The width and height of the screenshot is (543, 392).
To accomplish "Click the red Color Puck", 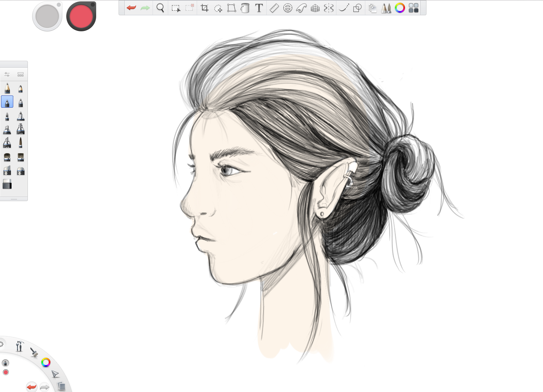I will [x=81, y=16].
